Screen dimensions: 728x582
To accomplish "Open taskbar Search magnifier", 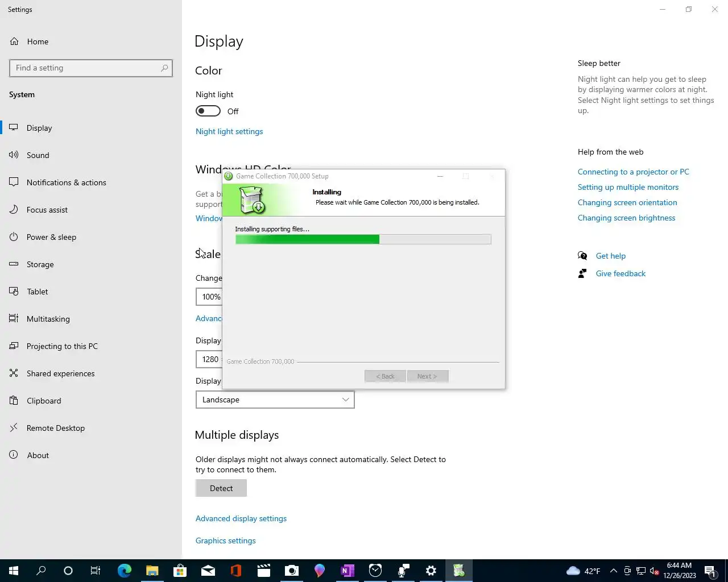I will (41, 571).
